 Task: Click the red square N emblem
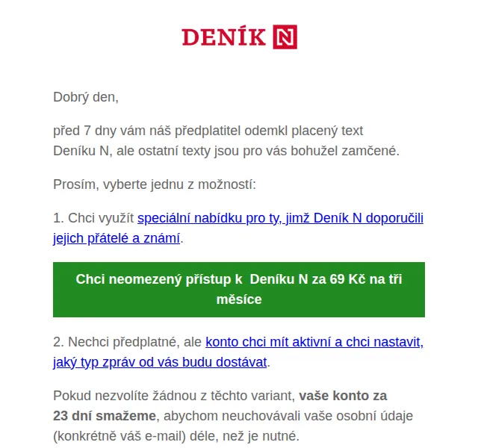tap(285, 37)
